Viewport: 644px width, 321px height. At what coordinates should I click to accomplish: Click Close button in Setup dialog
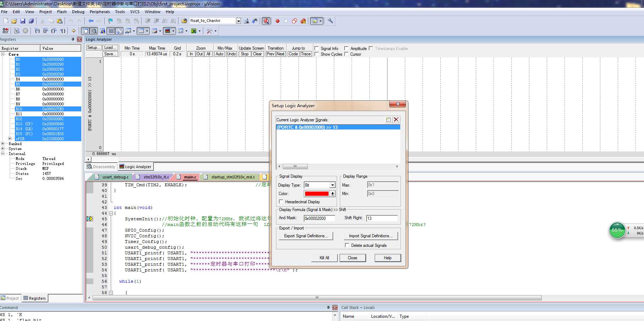pos(353,258)
